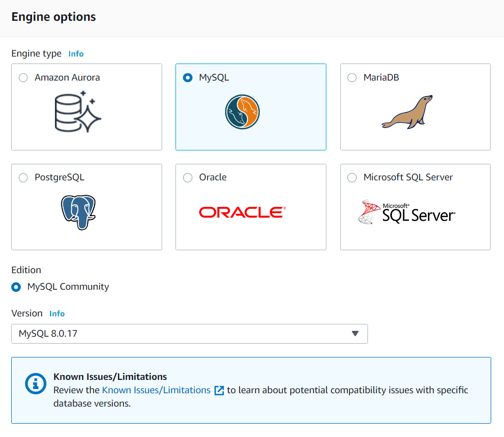Open the Info link next to Engine type
The image size is (504, 437).
pyautogui.click(x=76, y=54)
